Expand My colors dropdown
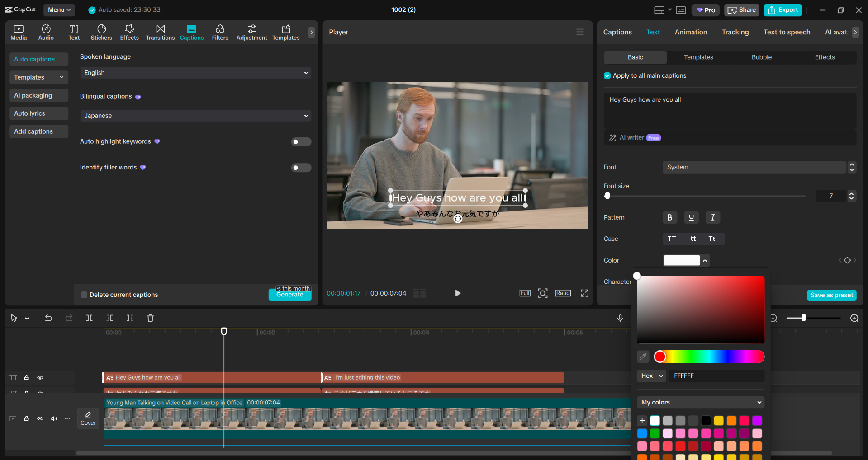The height and width of the screenshot is (460, 868). coord(701,402)
